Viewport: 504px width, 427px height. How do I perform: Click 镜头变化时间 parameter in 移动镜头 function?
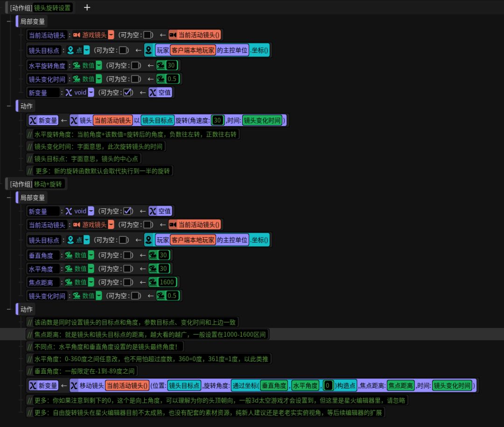click(x=451, y=385)
